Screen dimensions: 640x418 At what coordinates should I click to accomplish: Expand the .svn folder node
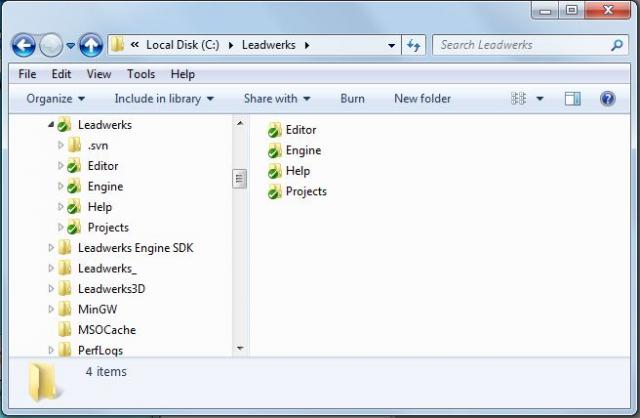click(x=60, y=145)
